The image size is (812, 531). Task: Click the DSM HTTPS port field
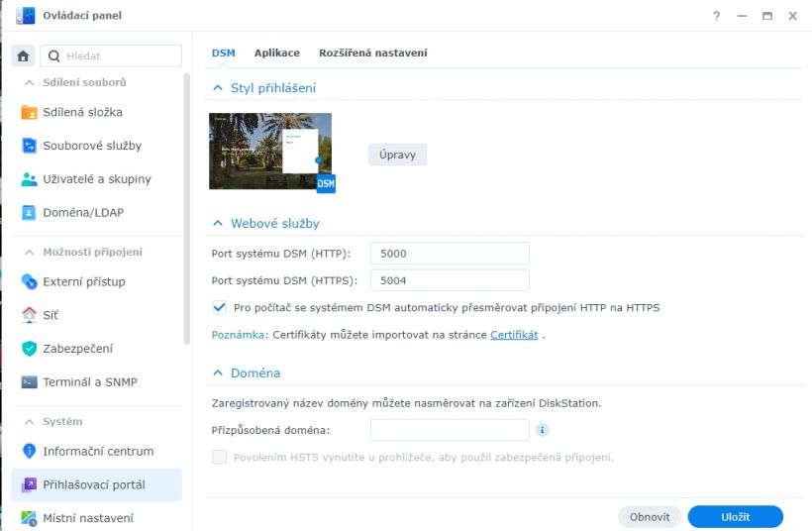450,280
